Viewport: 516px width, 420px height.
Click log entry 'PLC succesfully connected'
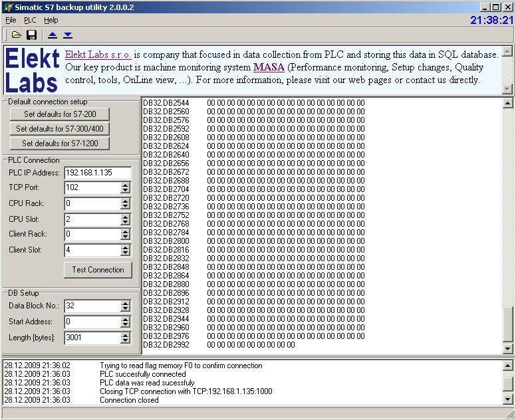click(143, 374)
